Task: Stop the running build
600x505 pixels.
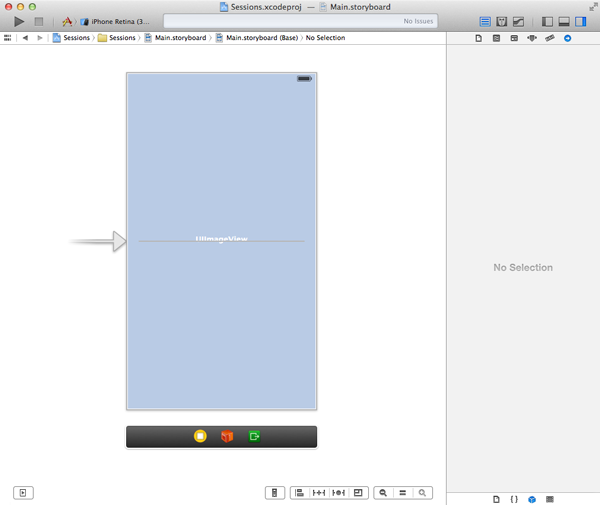Action: click(x=39, y=21)
